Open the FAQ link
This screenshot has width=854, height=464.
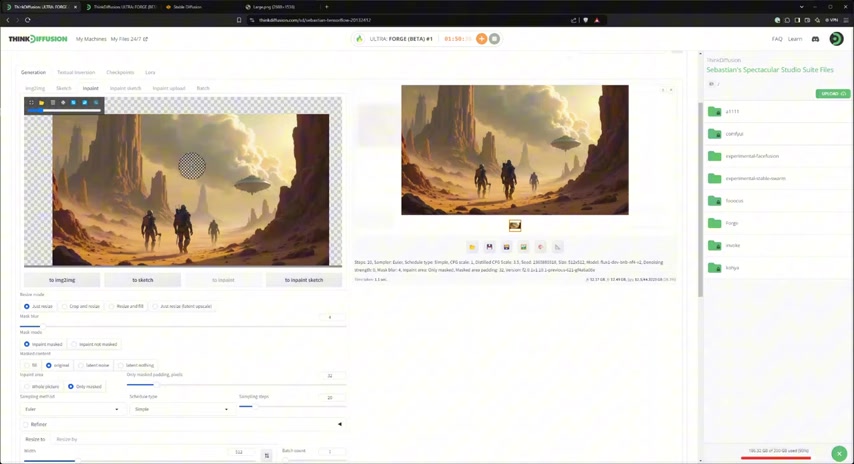pos(777,39)
